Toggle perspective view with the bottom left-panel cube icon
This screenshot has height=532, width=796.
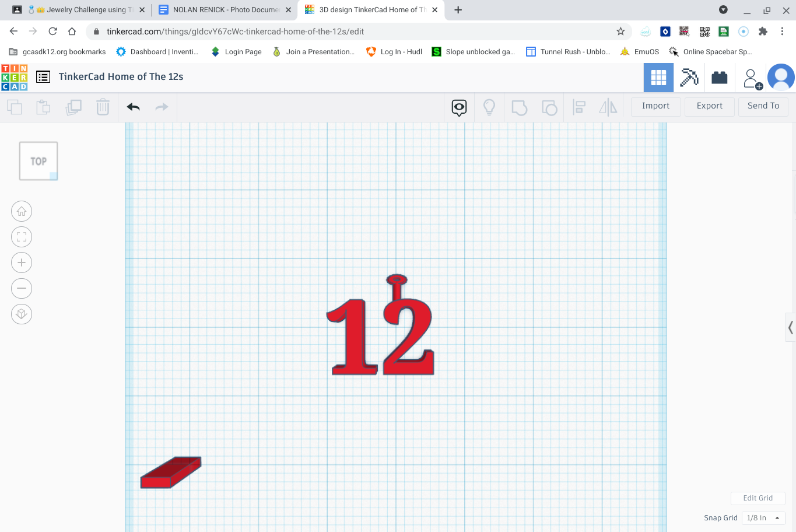click(x=22, y=314)
